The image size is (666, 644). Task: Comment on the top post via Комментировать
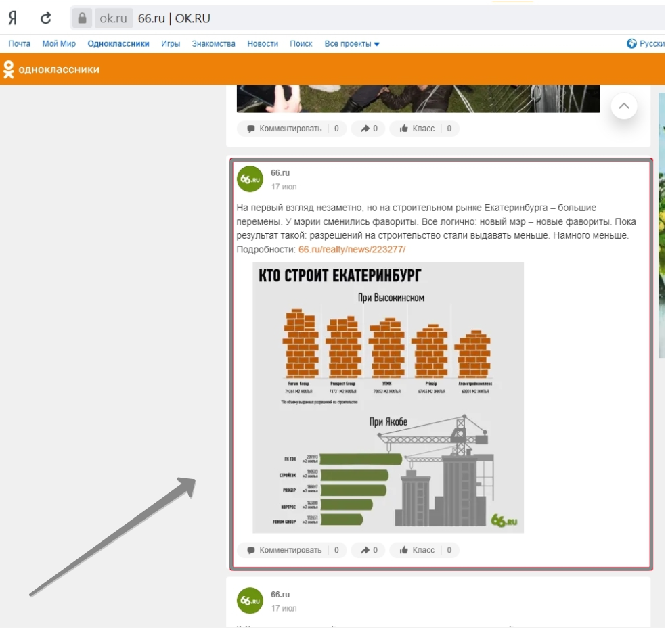coord(291,129)
